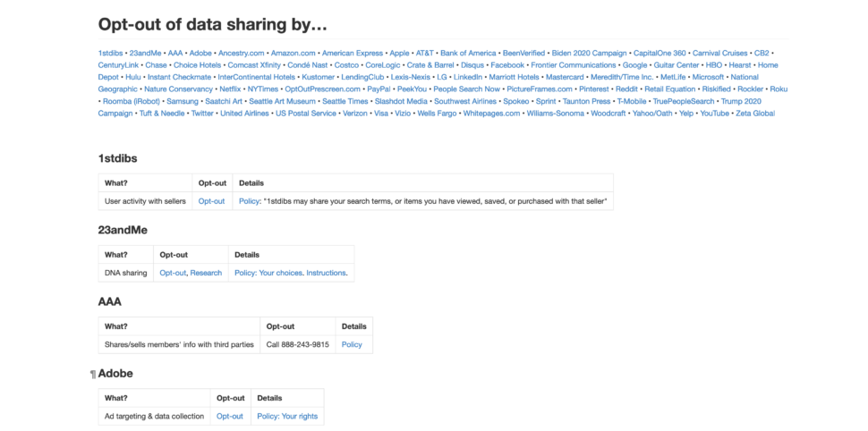The image size is (868, 431).
Task: Open the LinkedIn link
Action: (x=468, y=77)
